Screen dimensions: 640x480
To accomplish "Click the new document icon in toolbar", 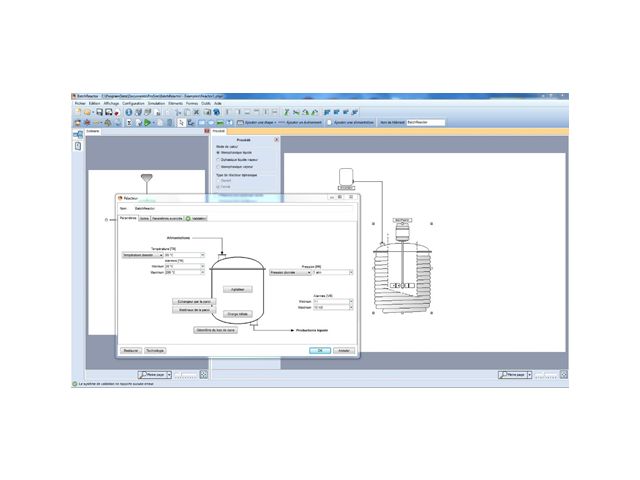I will (77, 112).
